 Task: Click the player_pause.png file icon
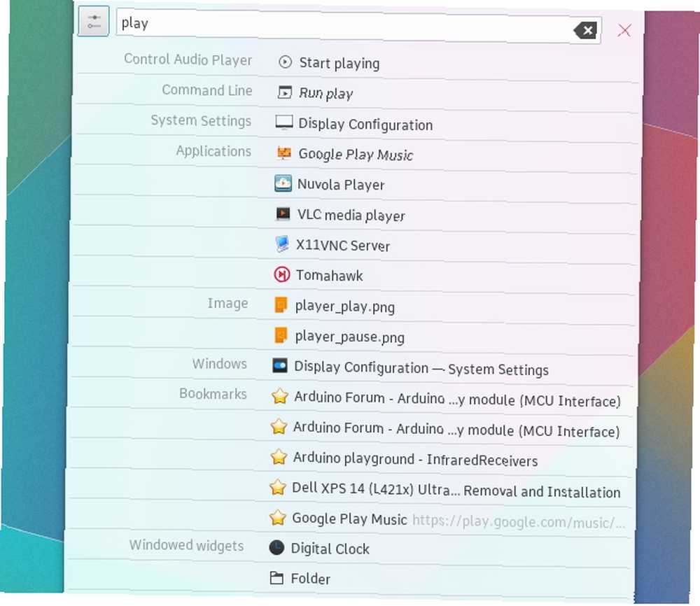click(281, 335)
